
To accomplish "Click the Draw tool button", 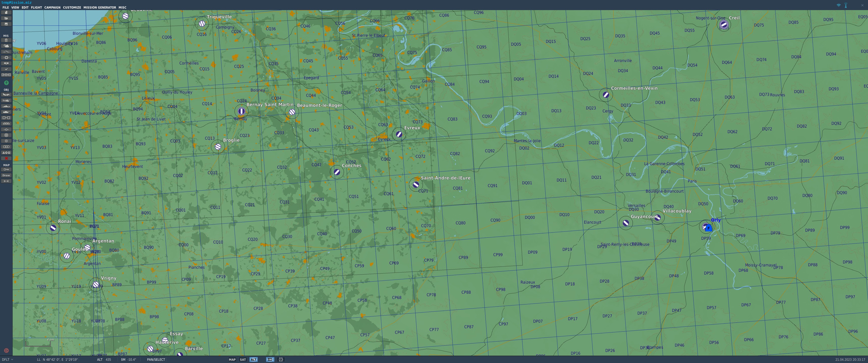I will click(x=6, y=175).
